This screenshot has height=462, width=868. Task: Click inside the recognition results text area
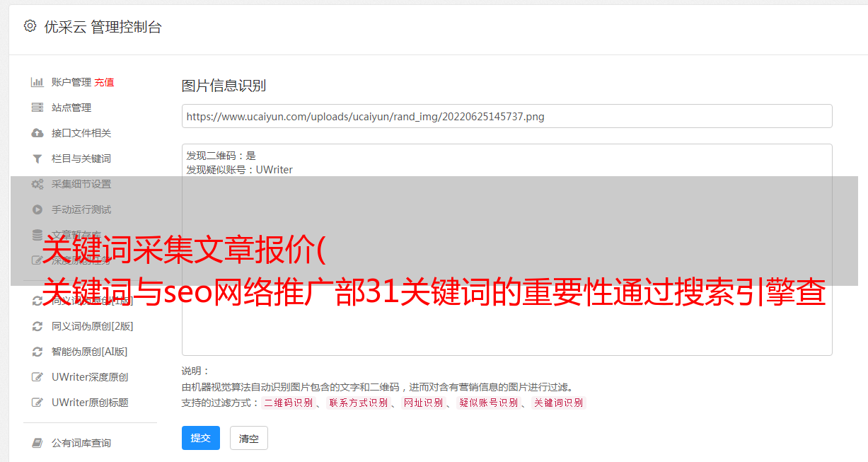pyautogui.click(x=507, y=249)
